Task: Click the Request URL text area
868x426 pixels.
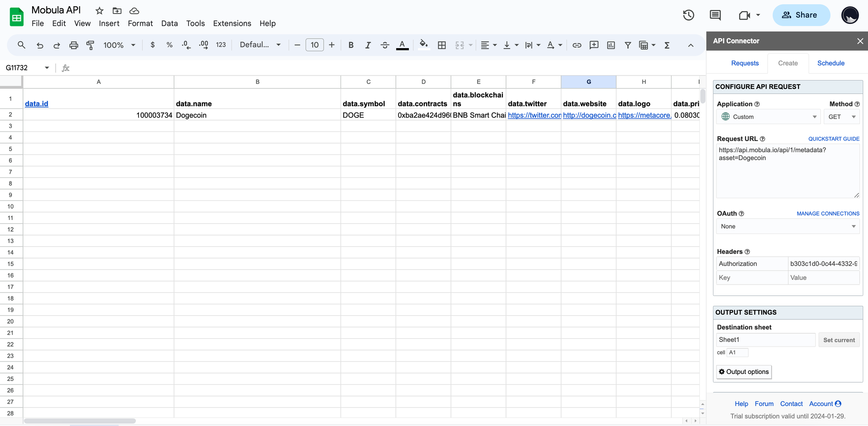Action: pos(788,171)
